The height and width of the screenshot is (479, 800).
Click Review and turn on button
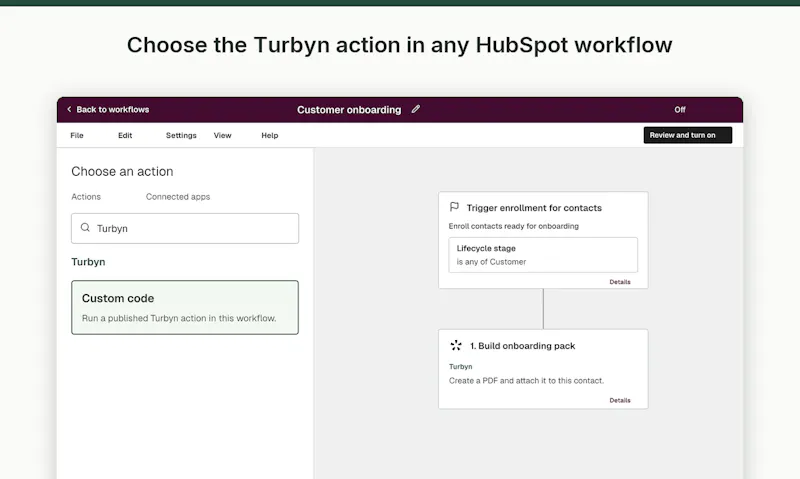687,135
